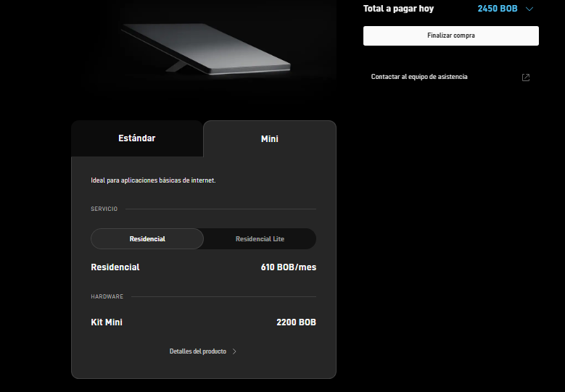Click the Total a pagar hoy label

click(398, 9)
